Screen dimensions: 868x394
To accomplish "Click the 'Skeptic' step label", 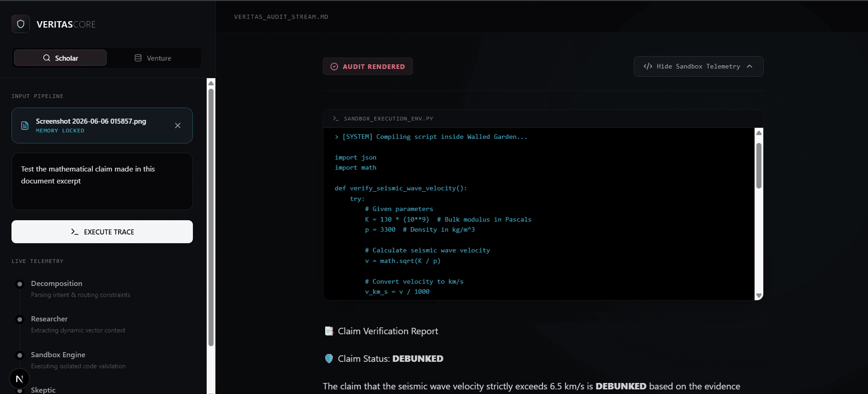I will coord(43,390).
